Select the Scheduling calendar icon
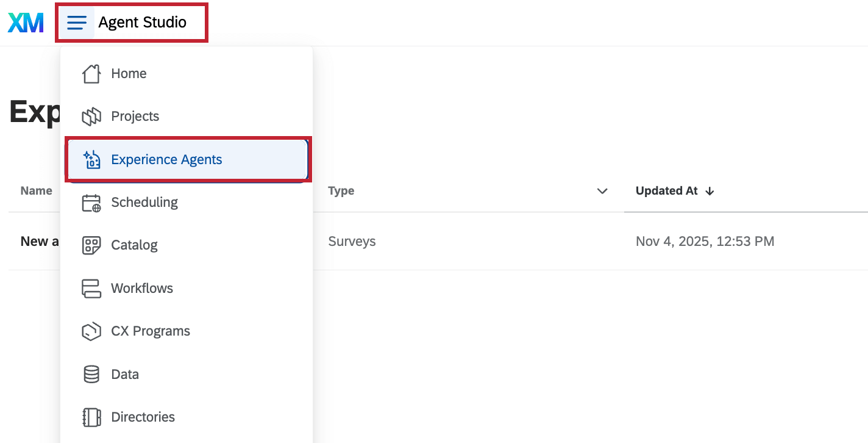868x443 pixels. (x=91, y=202)
